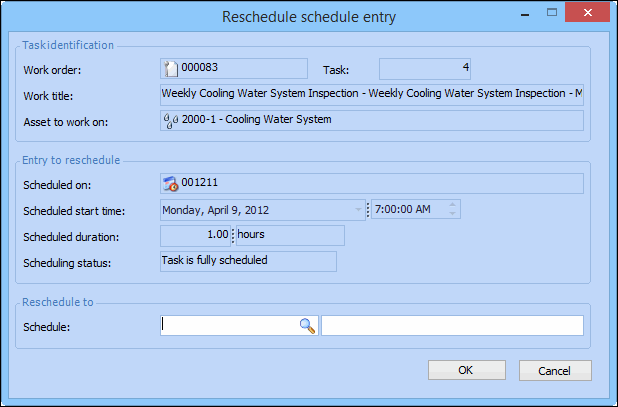Click the 'Work order:' label
Image resolution: width=618 pixels, height=407 pixels.
click(x=52, y=70)
